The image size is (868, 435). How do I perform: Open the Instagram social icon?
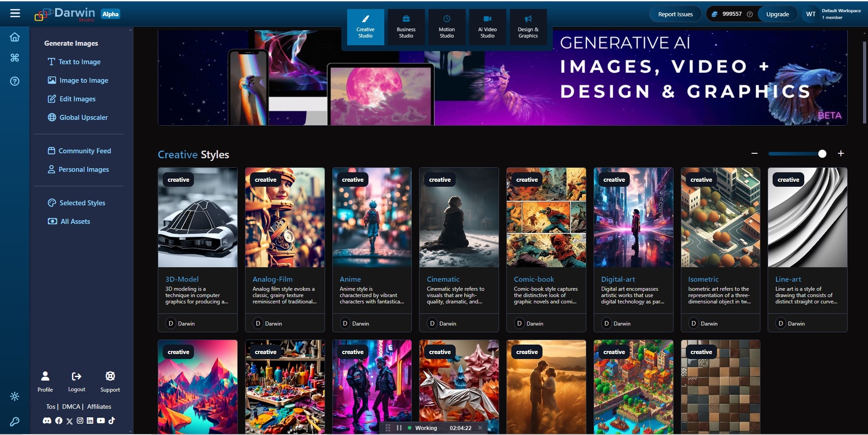click(80, 421)
